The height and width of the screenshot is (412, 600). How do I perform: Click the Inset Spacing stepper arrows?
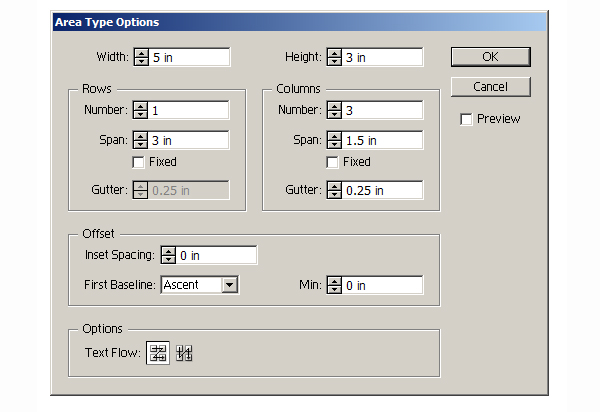coord(168,256)
